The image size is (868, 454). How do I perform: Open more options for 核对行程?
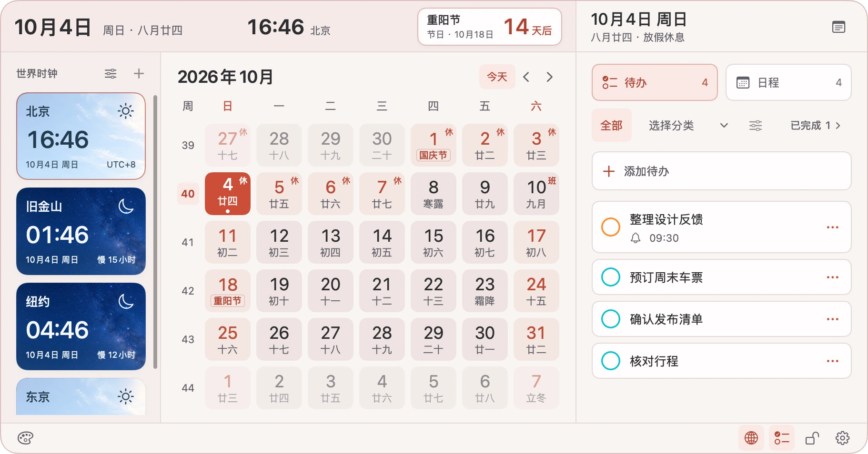tap(833, 361)
